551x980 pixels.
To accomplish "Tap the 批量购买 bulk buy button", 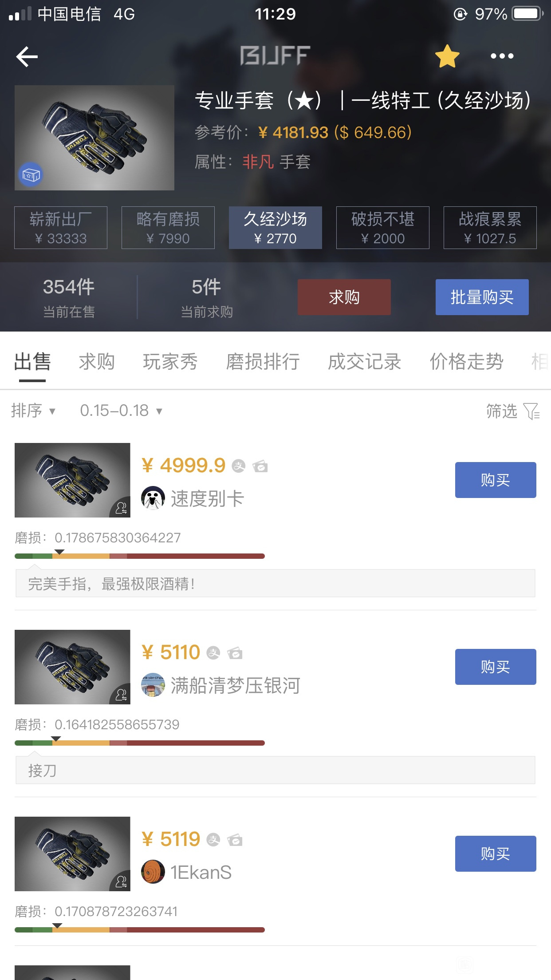I will coord(482,297).
